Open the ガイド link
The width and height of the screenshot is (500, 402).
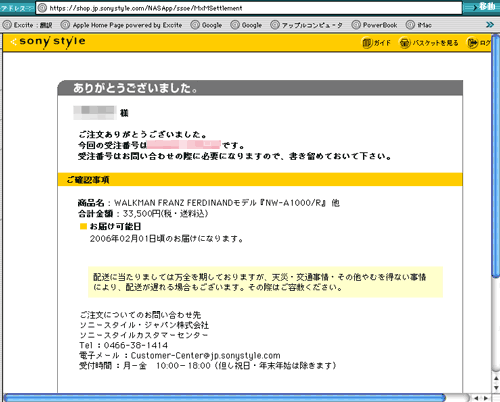[x=382, y=43]
